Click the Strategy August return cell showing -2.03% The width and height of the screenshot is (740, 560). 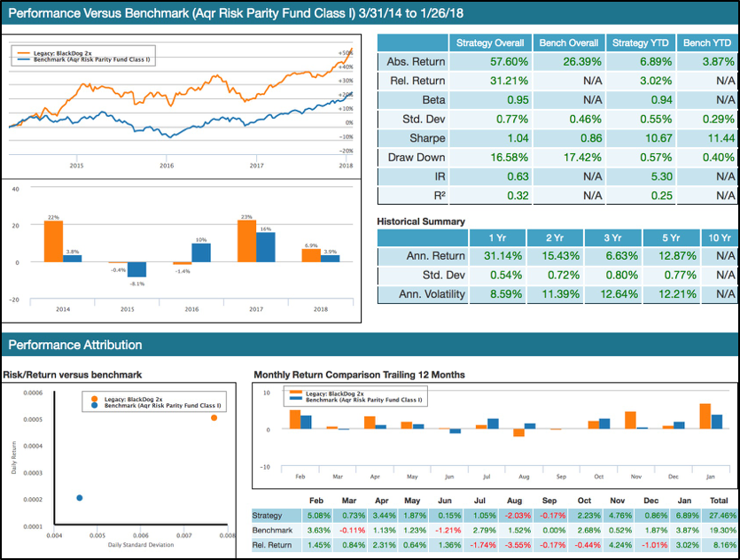point(518,514)
